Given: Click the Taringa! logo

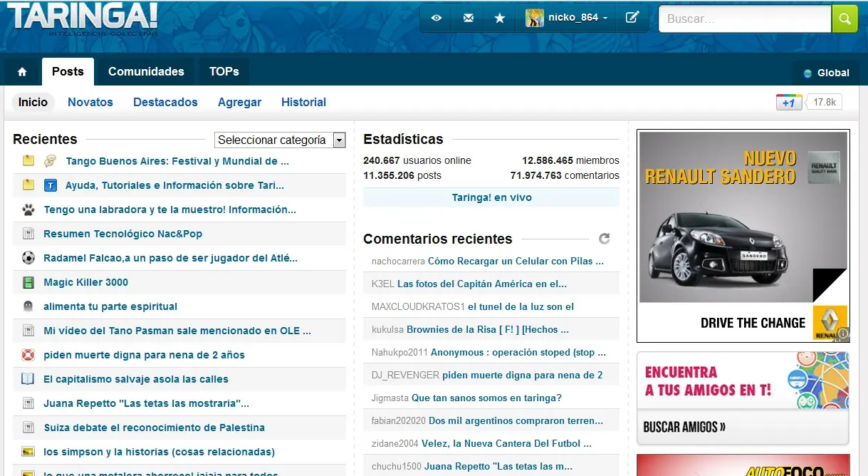Looking at the screenshot, I should [x=83, y=19].
